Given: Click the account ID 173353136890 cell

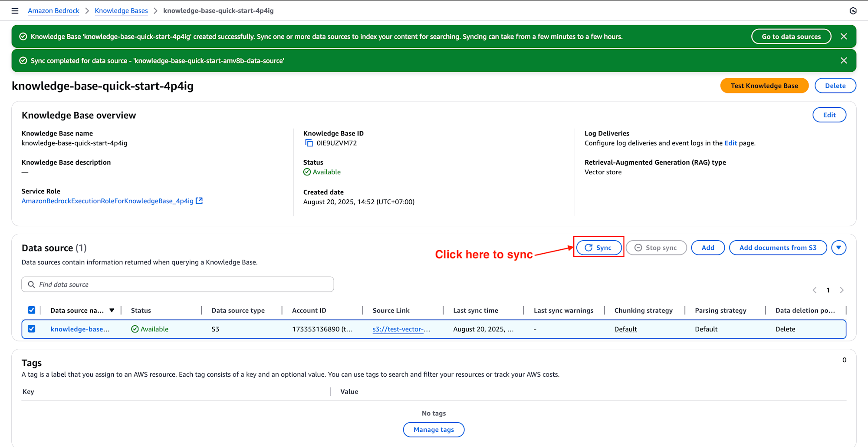Looking at the screenshot, I should coord(322,329).
